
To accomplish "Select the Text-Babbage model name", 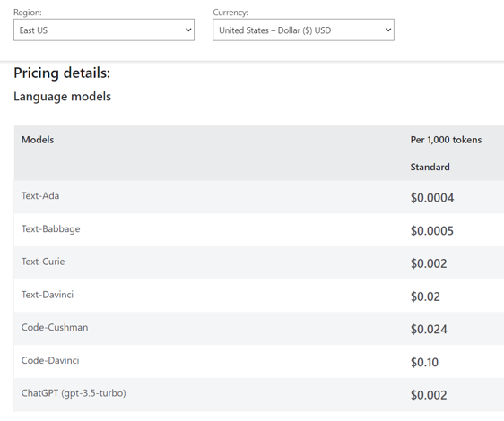I will [51, 229].
